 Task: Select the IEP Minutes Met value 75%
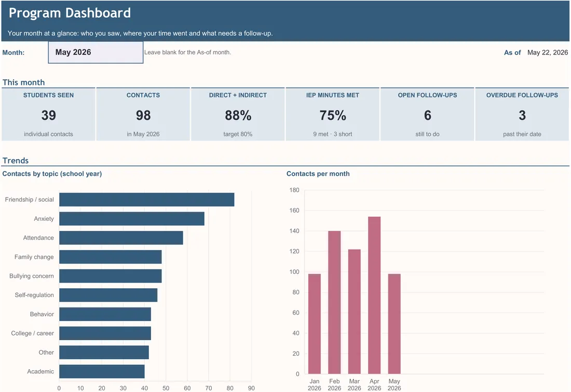tap(332, 115)
